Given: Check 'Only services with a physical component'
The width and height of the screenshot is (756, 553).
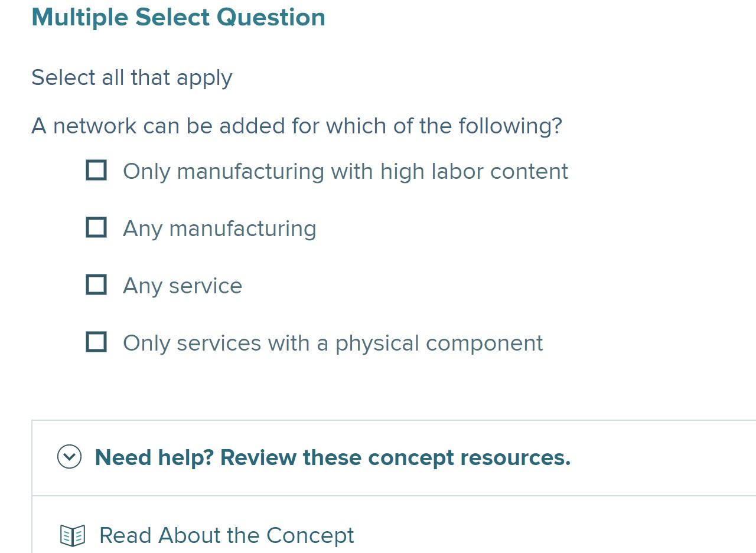Looking at the screenshot, I should pos(96,342).
